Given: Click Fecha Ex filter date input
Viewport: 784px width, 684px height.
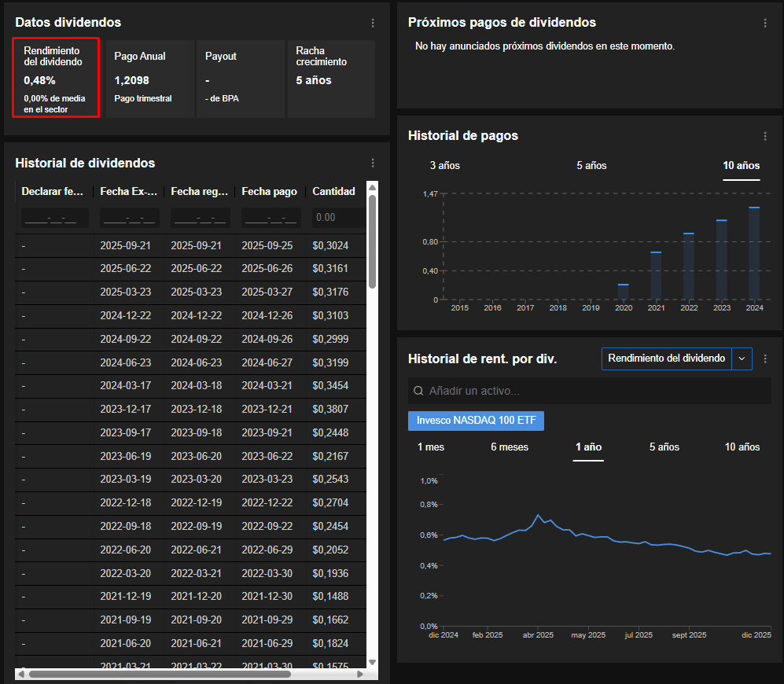Looking at the screenshot, I should 129,218.
